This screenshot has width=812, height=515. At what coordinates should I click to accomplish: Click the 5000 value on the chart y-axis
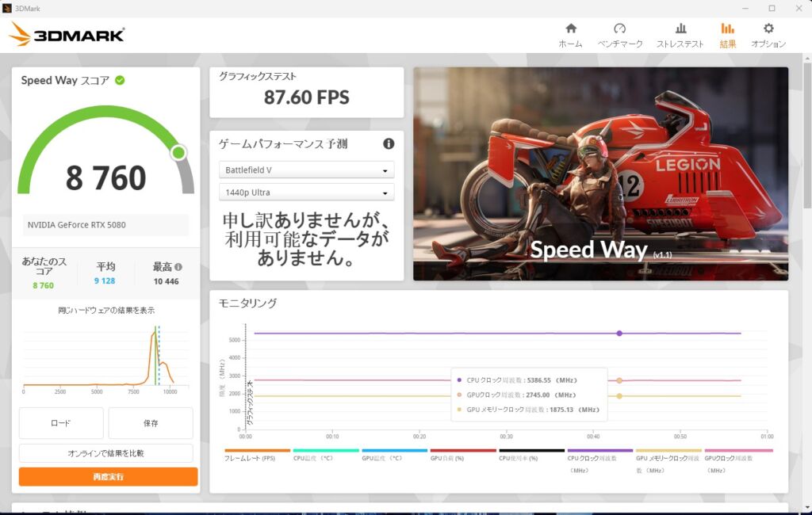pyautogui.click(x=234, y=340)
